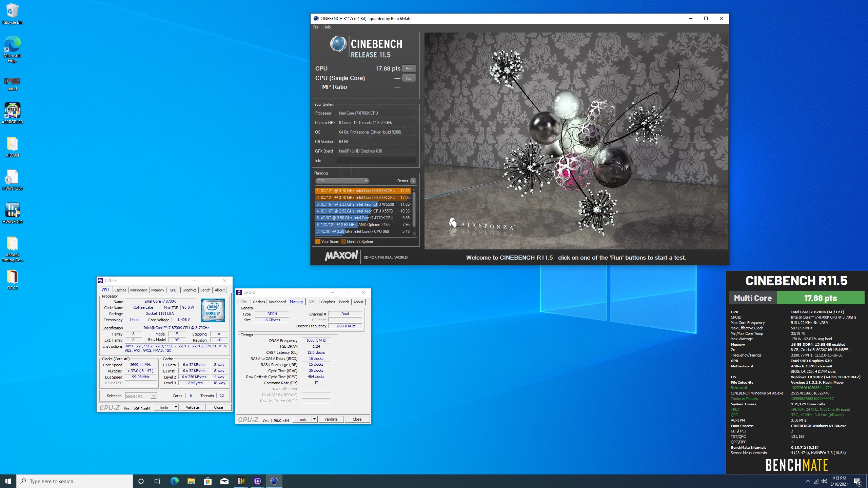Viewport: 868px width, 488px height.
Task: Expand Tools dropdown arrow in right CPU-Z
Action: click(314, 420)
